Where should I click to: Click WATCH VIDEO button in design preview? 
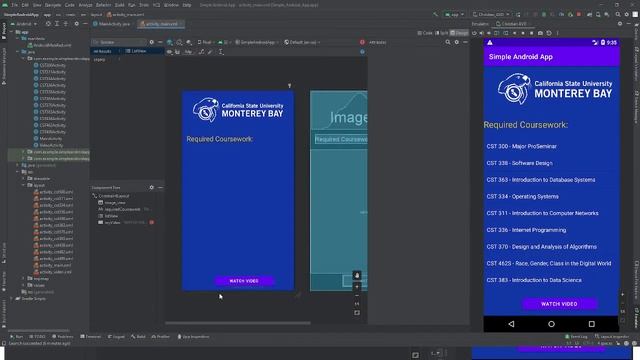coord(244,281)
